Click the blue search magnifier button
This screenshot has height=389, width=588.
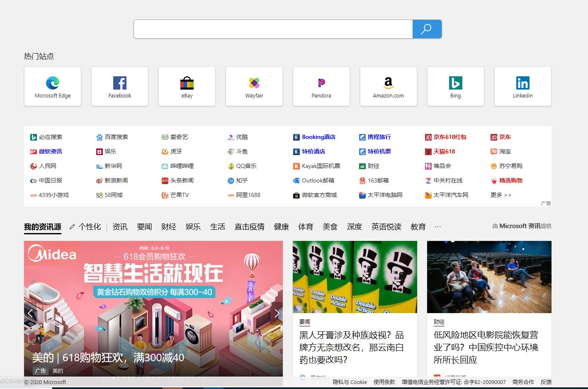click(x=427, y=29)
